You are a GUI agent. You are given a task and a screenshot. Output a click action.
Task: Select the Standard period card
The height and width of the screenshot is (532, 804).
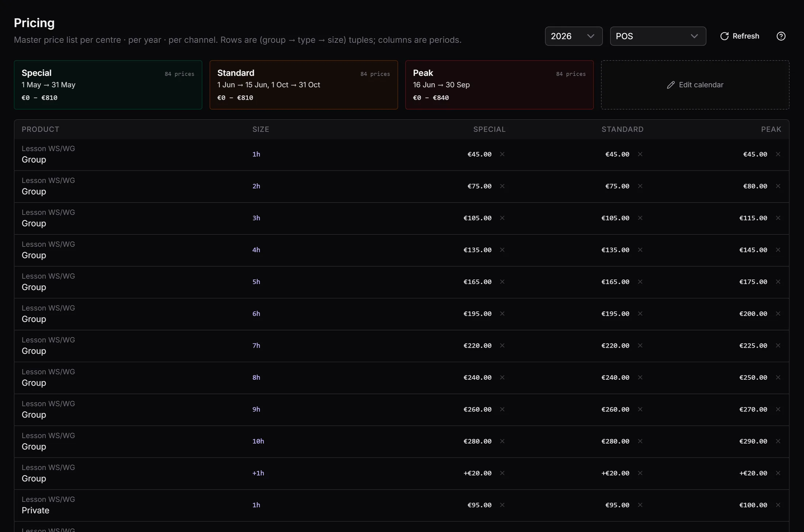click(x=303, y=85)
